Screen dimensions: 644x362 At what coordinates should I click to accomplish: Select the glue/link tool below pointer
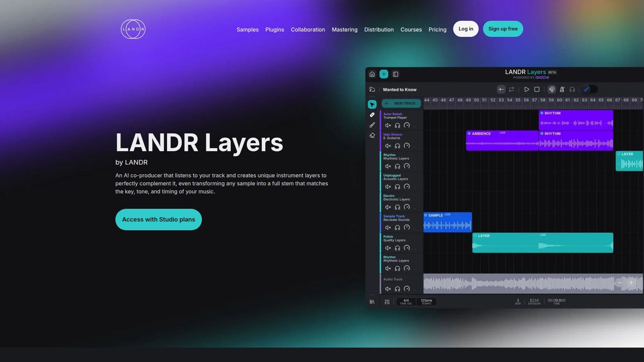click(372, 115)
